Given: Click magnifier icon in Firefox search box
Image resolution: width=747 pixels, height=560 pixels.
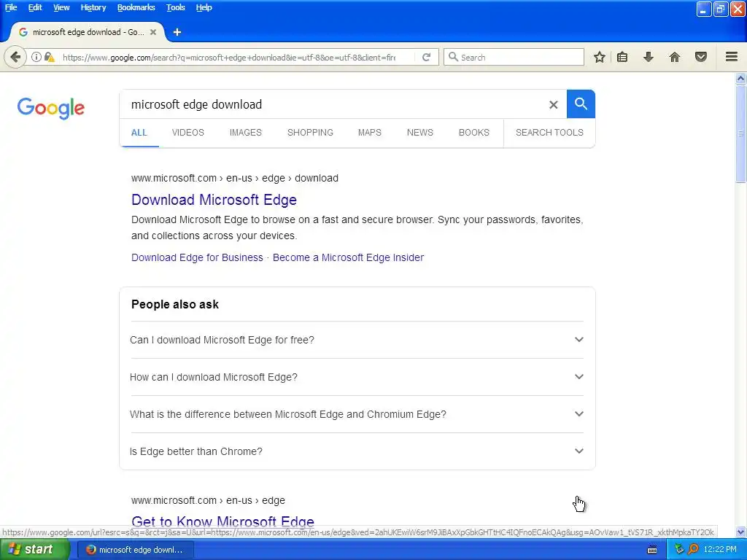Looking at the screenshot, I should [x=453, y=57].
